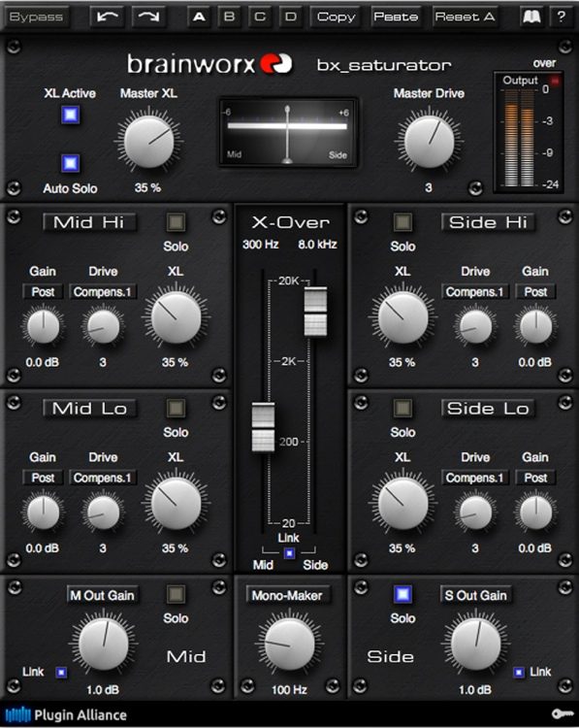Click the Mid Hi band label button
The height and width of the screenshot is (728, 579).
[89, 222]
